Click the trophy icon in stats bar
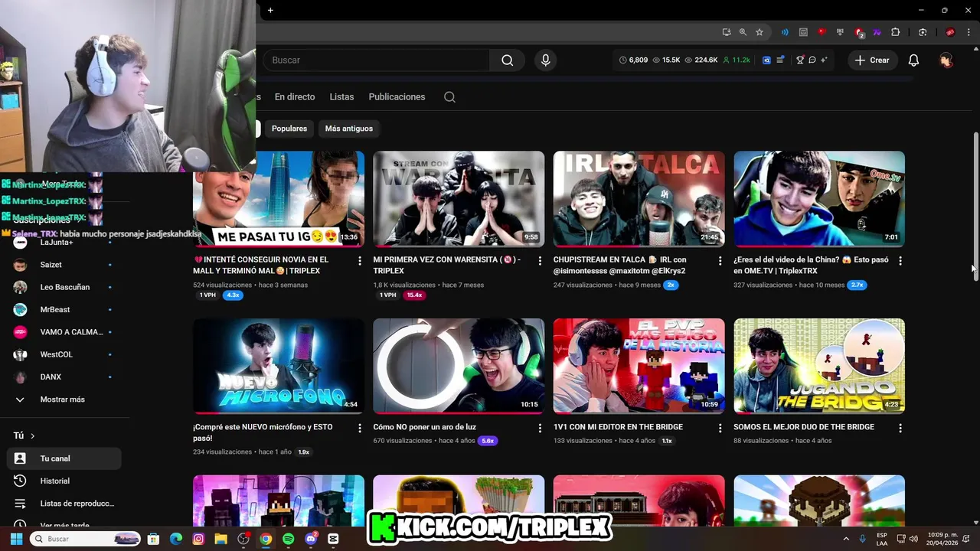Image resolution: width=980 pixels, height=551 pixels. 800,60
